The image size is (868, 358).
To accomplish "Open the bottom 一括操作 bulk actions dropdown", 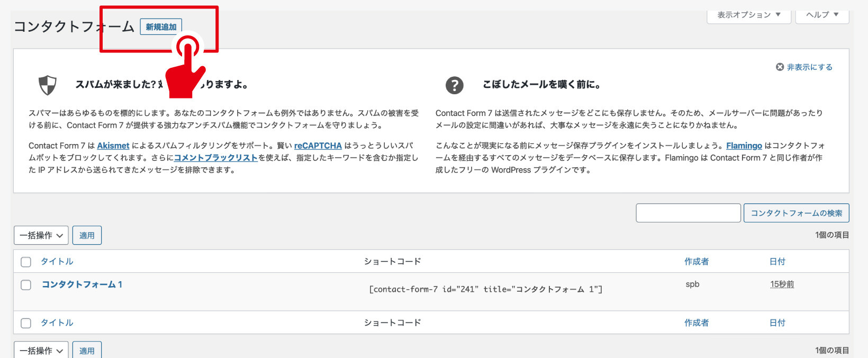I will [41, 351].
